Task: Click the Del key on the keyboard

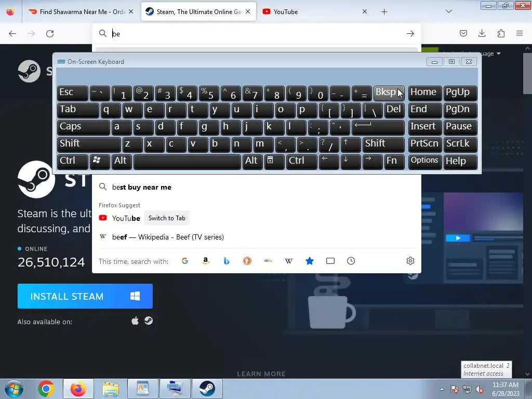Action: pyautogui.click(x=394, y=110)
